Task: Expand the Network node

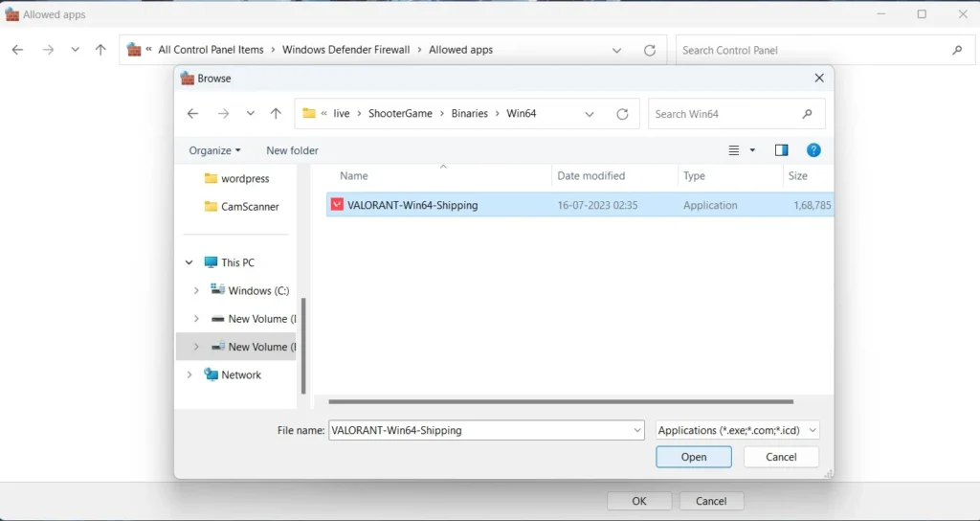Action: 189,375
